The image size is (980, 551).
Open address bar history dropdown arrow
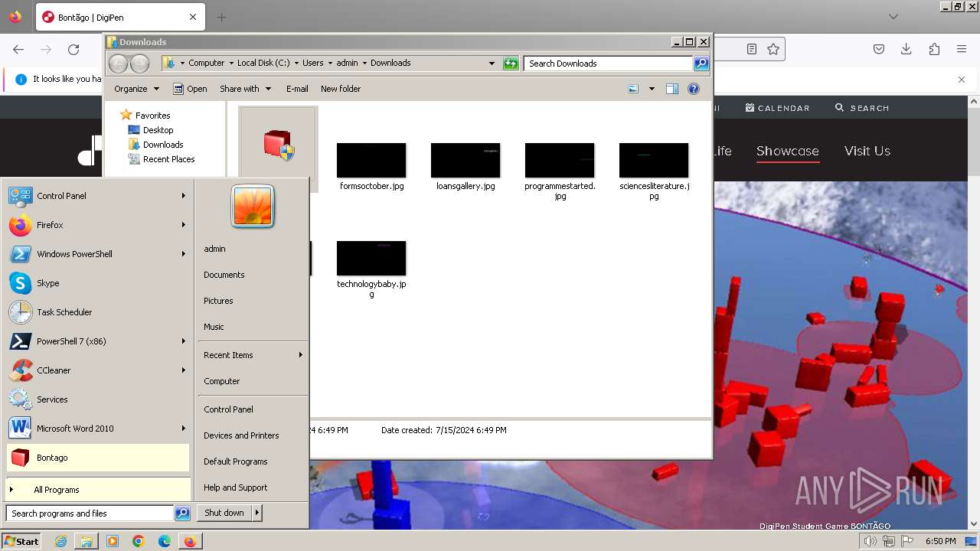(x=492, y=64)
